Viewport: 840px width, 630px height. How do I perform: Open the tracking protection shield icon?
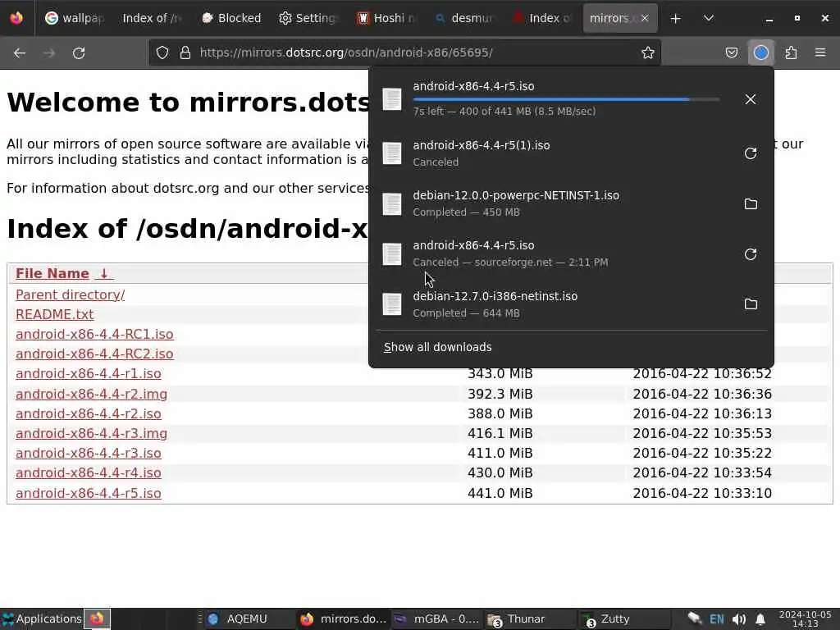click(162, 52)
